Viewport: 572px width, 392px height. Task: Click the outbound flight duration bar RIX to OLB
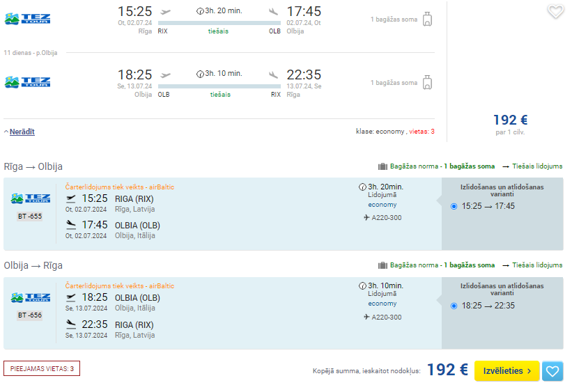[219, 23]
